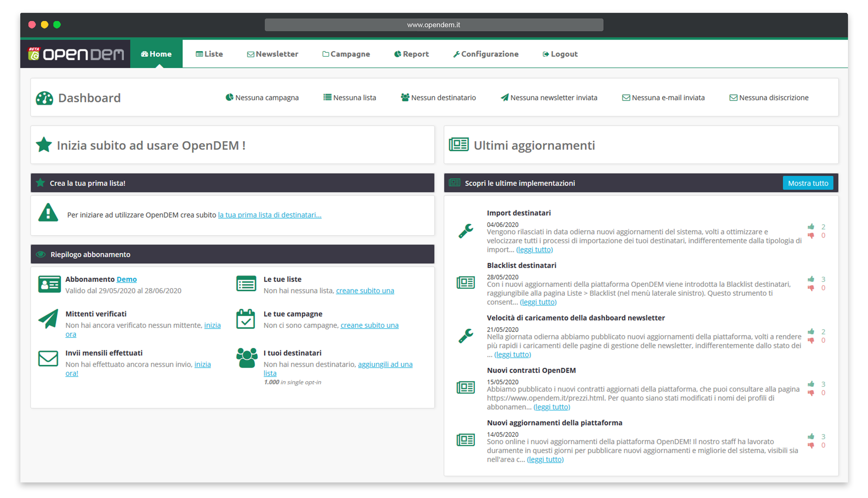Image resolution: width=868 pixels, height=498 pixels.
Task: Click aggiungili ad una lista link
Action: [x=385, y=364]
